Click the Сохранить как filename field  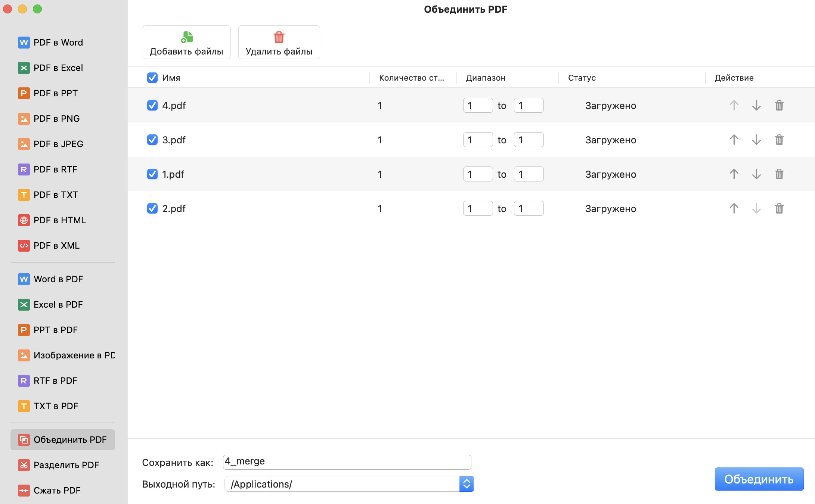click(347, 462)
